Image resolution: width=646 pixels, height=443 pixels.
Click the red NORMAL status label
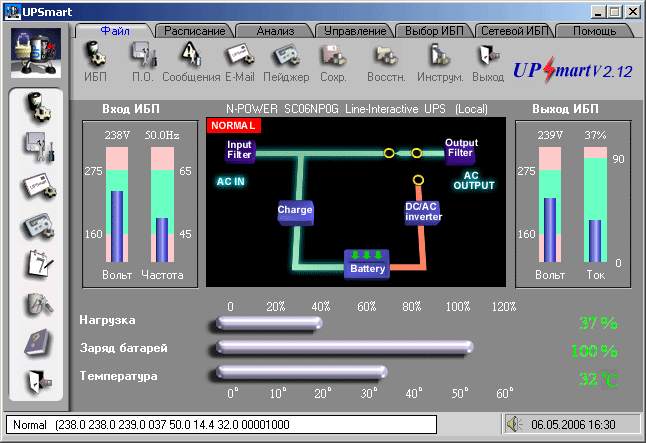(234, 126)
